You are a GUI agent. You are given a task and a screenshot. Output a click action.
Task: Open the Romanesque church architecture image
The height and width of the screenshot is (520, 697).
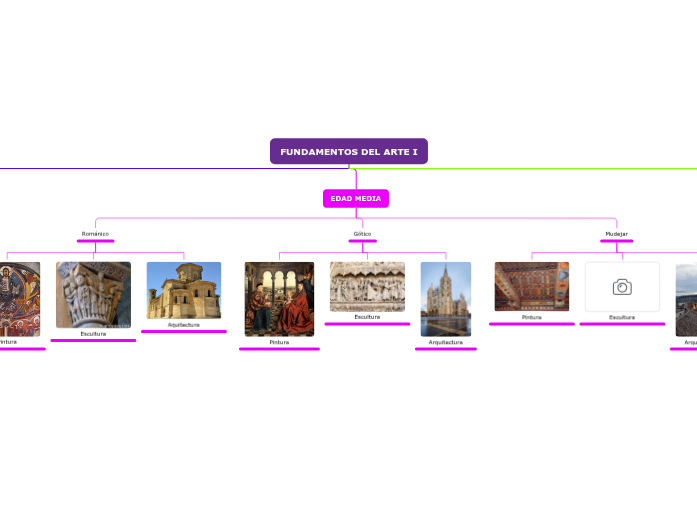tap(184, 290)
